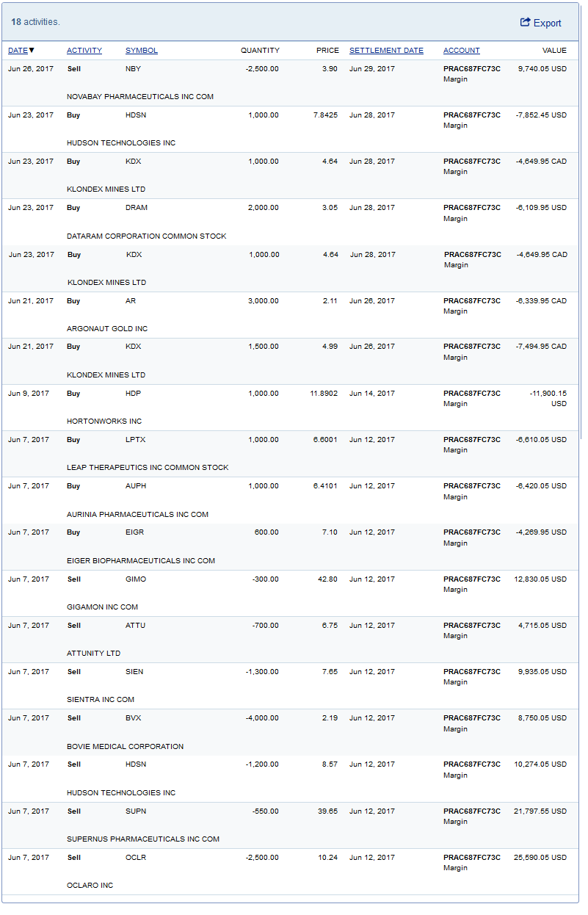Sort table by Activity column

click(84, 51)
